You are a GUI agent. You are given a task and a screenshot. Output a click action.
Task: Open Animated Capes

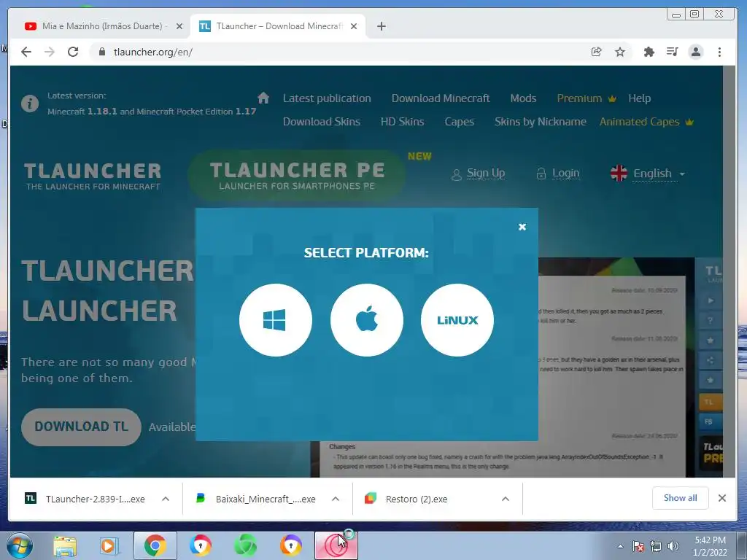[x=646, y=122]
